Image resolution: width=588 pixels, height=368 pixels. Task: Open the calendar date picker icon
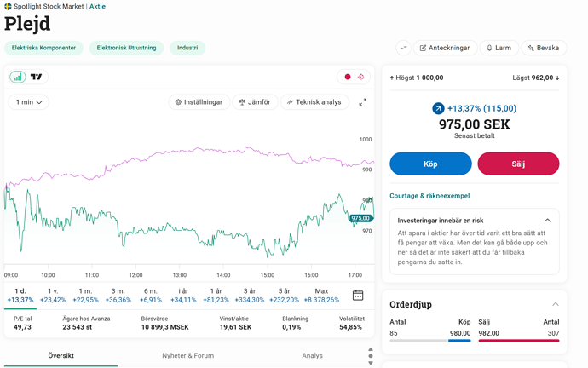(358, 296)
